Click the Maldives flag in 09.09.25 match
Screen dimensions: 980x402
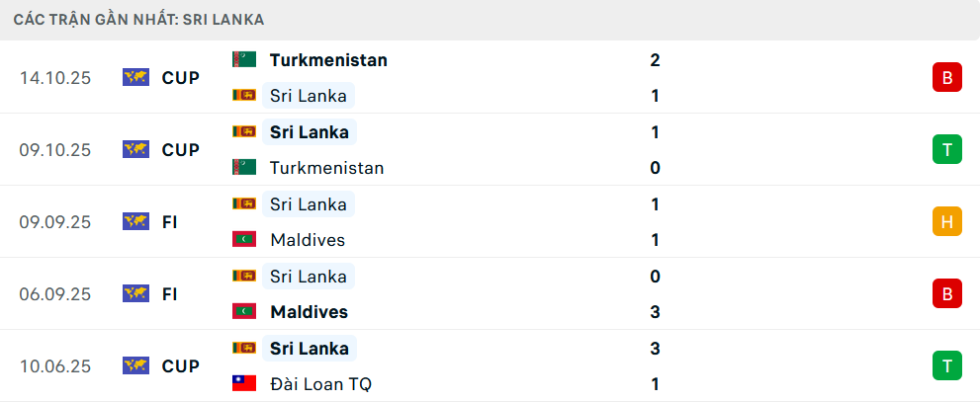(x=244, y=239)
